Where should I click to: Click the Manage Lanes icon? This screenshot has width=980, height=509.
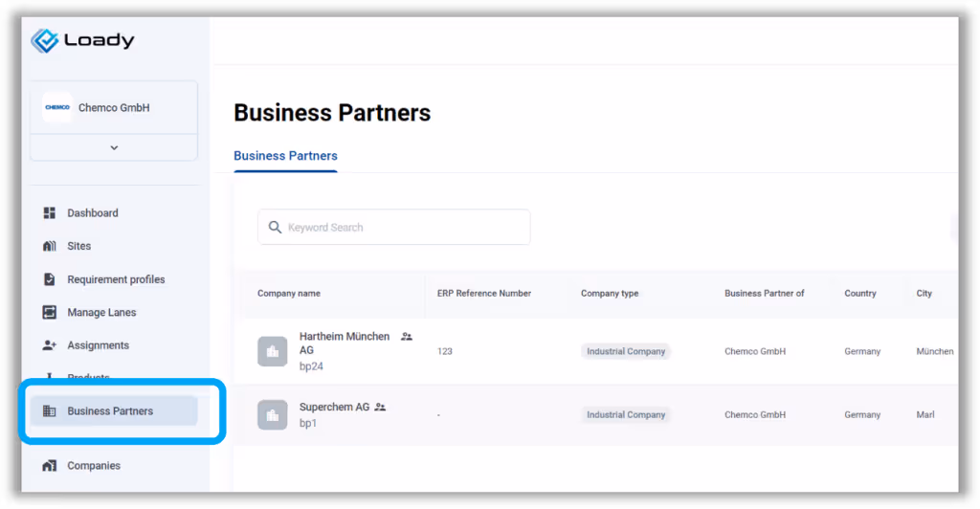point(50,312)
